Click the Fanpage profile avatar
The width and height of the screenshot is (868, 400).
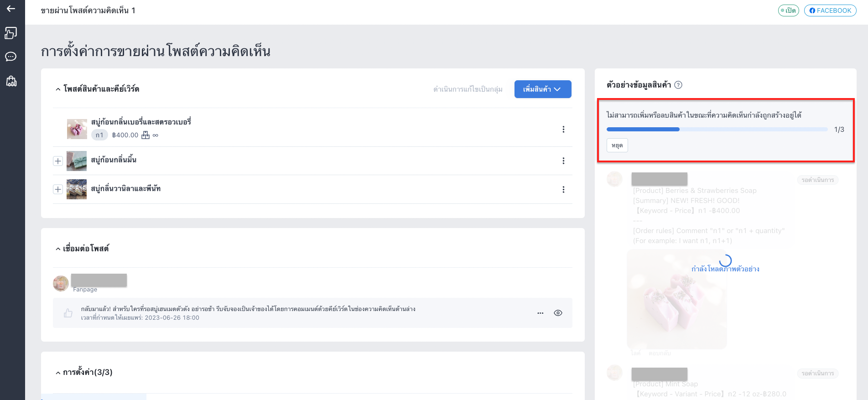pyautogui.click(x=61, y=283)
